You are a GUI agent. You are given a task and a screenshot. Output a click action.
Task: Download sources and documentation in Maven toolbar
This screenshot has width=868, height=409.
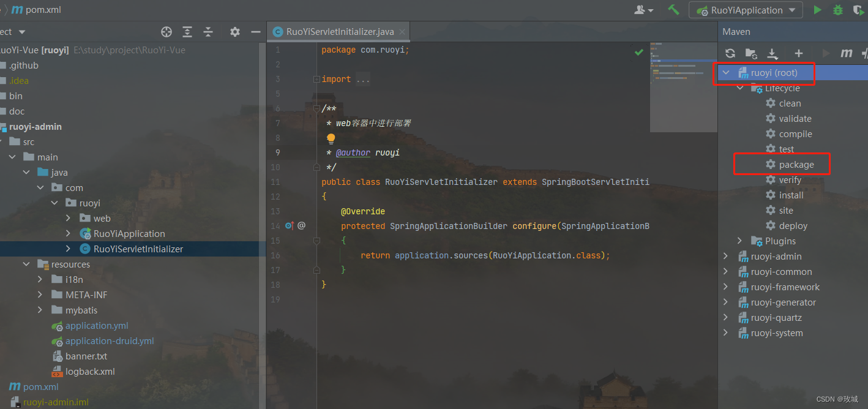point(773,53)
